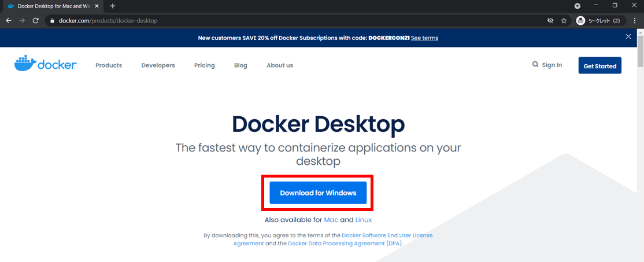Open Docker Data Processing Agreement link
The image size is (644, 262).
tap(345, 243)
